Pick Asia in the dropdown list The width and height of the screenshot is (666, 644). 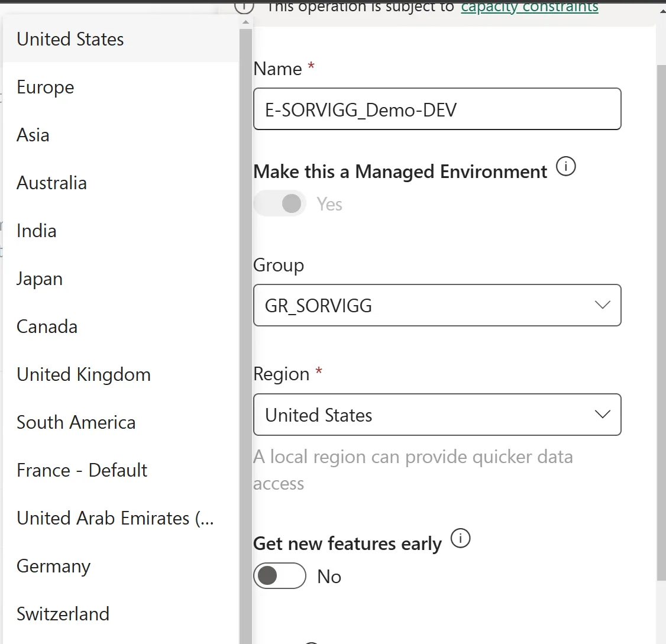121,135
